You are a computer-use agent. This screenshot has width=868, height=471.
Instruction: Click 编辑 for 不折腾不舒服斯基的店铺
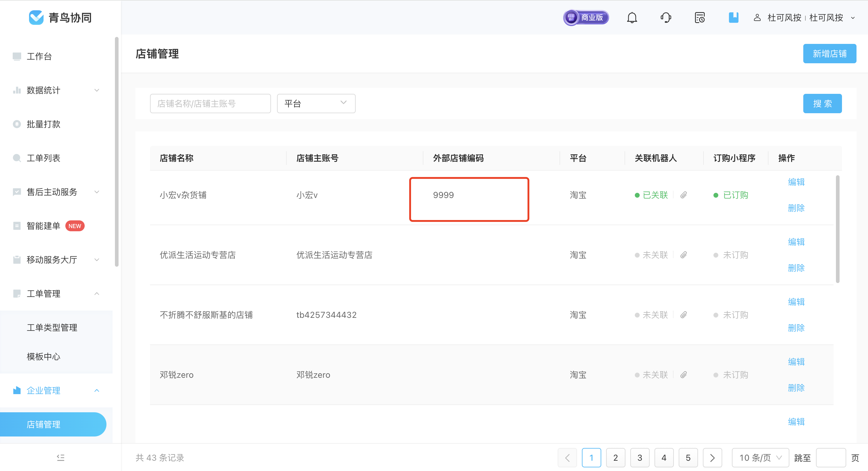pos(796,302)
